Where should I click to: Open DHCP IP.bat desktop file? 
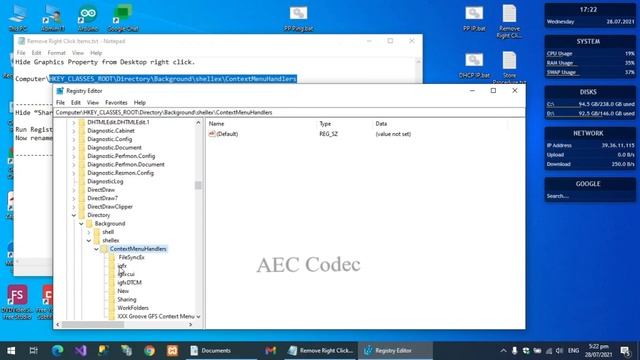click(474, 65)
